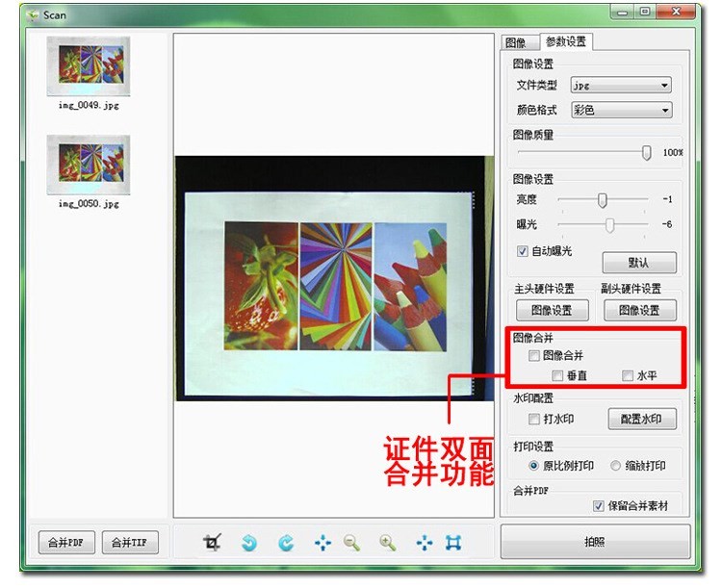The image size is (722, 588).
Task: Switch to the 图像 tab
Action: [516, 42]
